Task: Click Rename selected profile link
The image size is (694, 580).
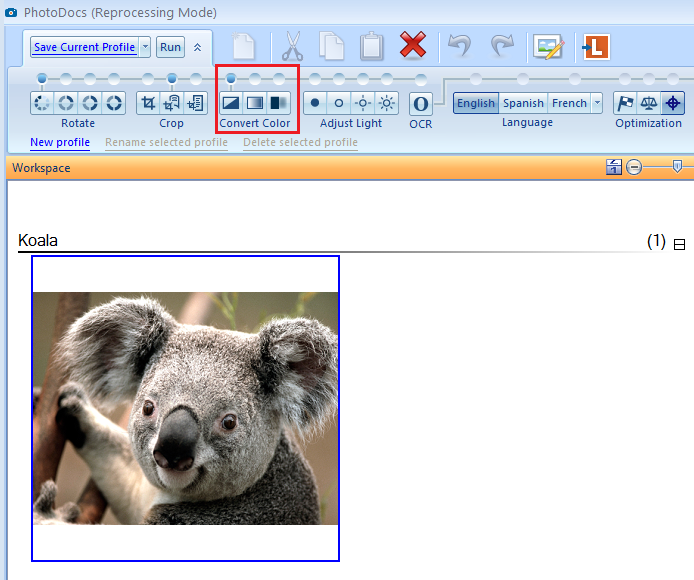Action: click(x=166, y=142)
